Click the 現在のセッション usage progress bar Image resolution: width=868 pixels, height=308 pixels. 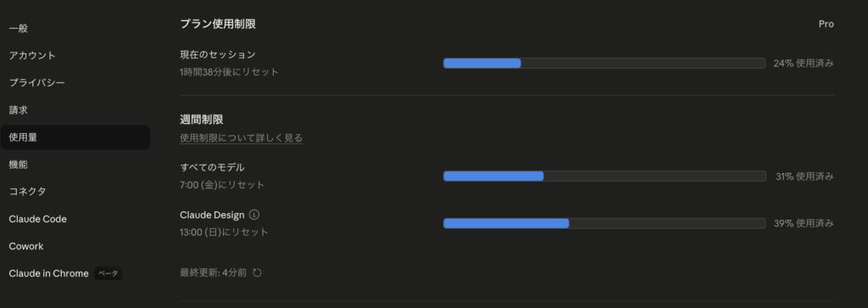[x=604, y=63]
